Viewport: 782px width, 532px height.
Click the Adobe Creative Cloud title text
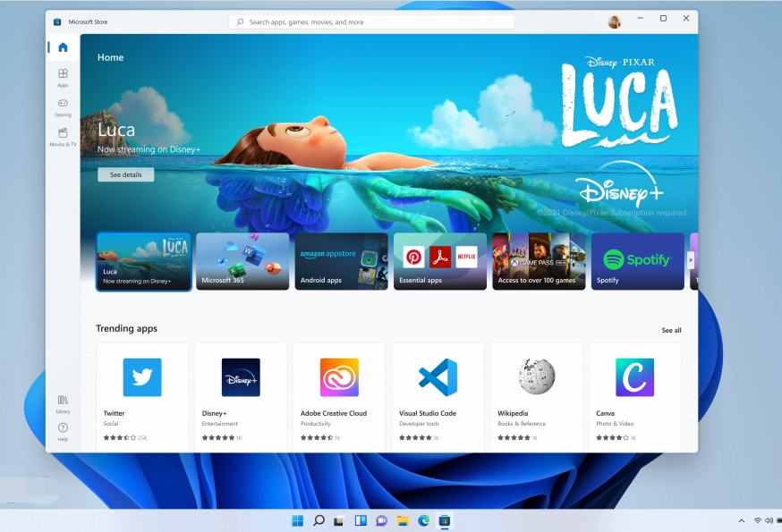point(334,413)
